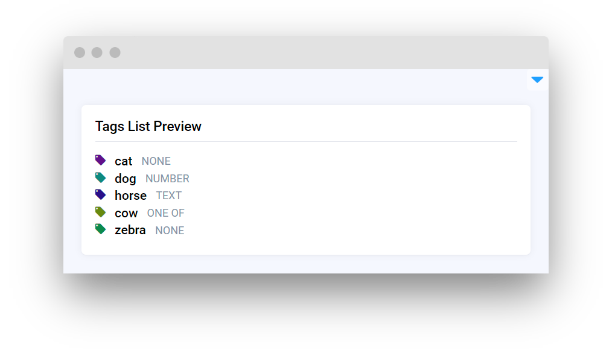
Task: Click the NONE type label next to cat
Action: (x=156, y=161)
